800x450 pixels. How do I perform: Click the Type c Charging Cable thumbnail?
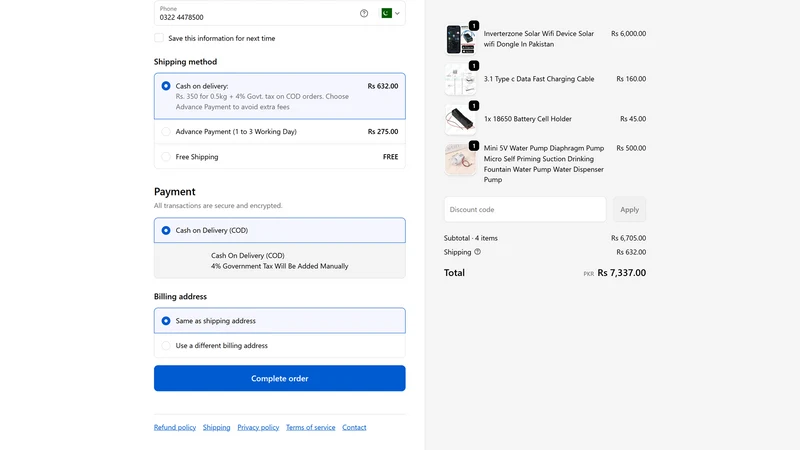460,80
